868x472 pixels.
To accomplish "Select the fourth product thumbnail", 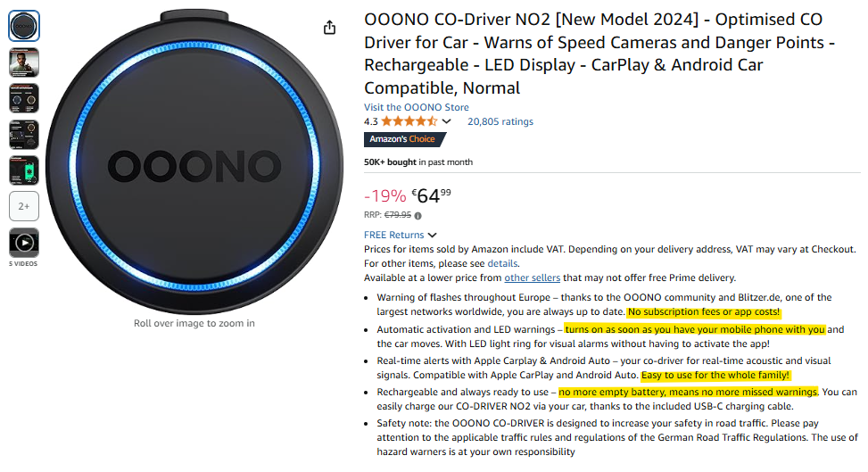I will click(24, 134).
